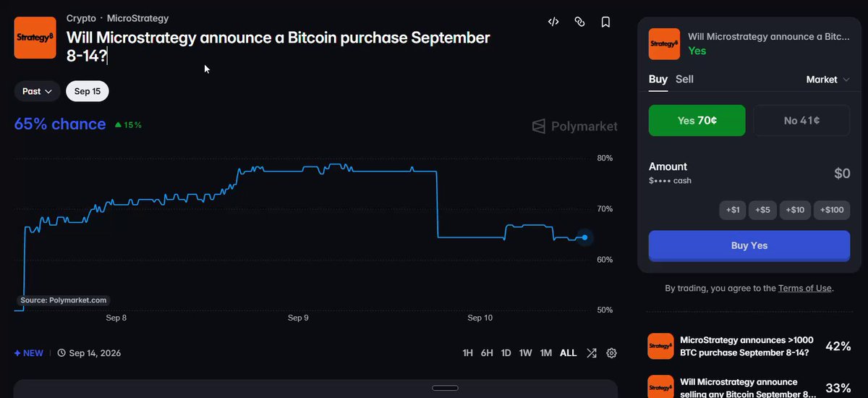Open the embed code icon
The width and height of the screenshot is (868, 398).
click(x=553, y=22)
